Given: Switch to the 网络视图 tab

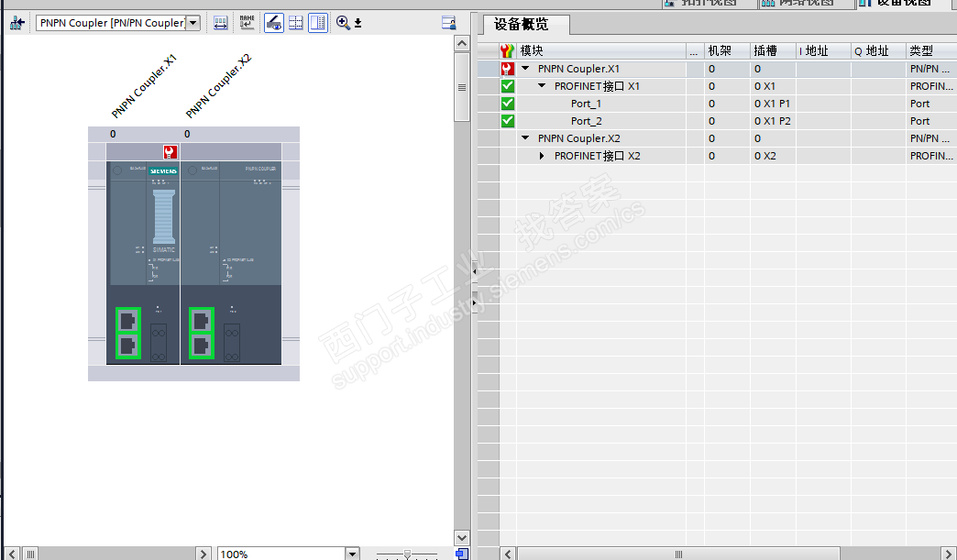Looking at the screenshot, I should (x=806, y=3).
